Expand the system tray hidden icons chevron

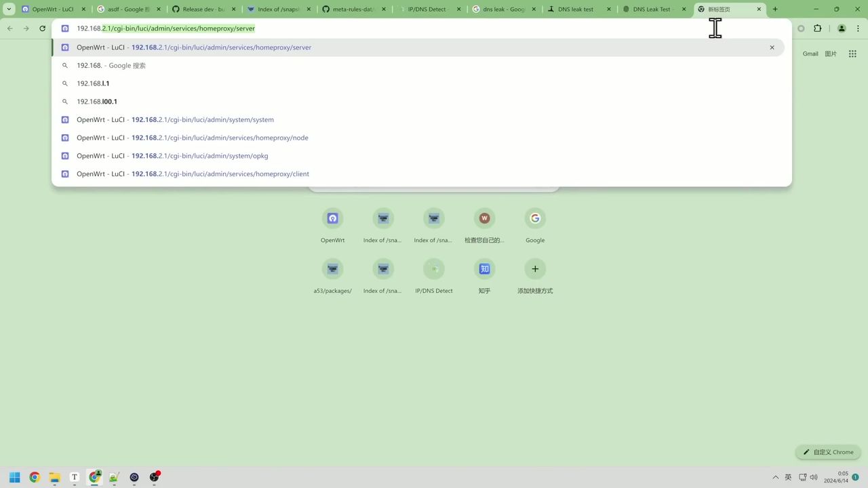(x=775, y=477)
